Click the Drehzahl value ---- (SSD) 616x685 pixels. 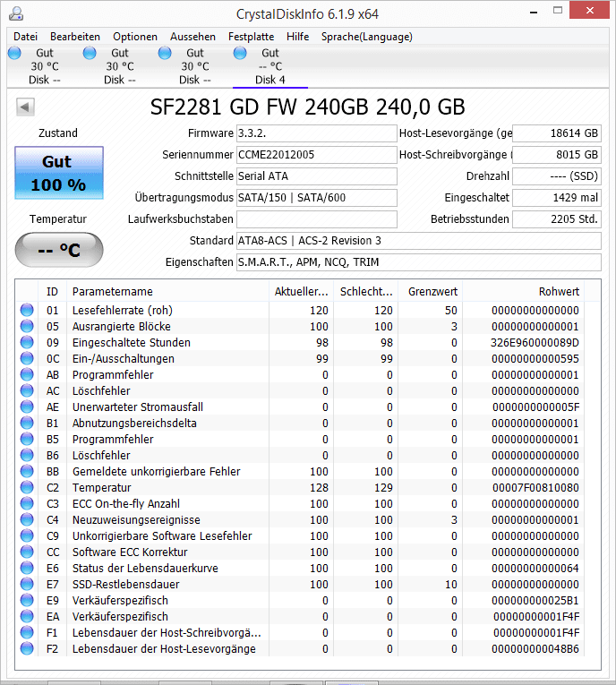click(x=557, y=176)
